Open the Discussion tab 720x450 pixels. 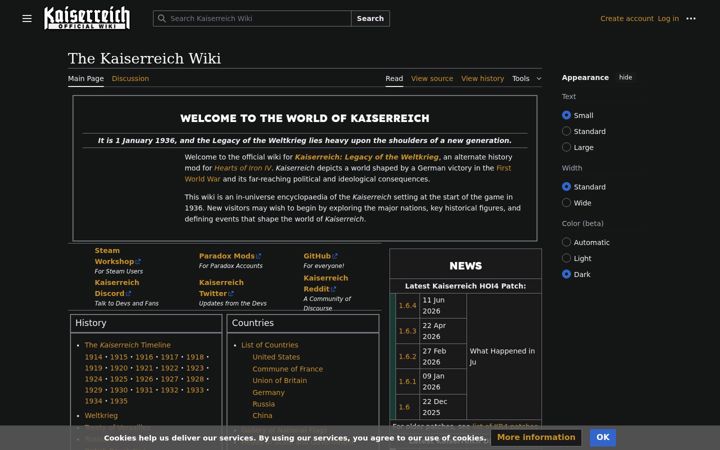coord(130,79)
